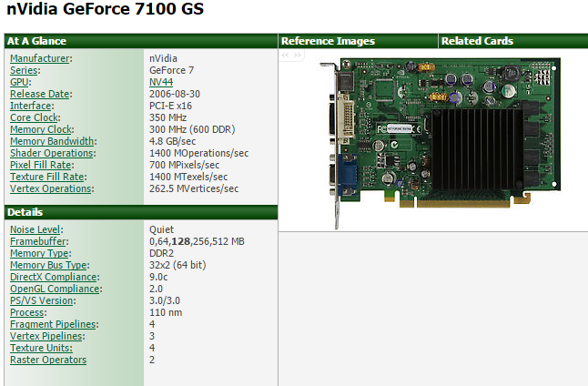Click the 110 nm process value
This screenshot has width=588, height=386.
pyautogui.click(x=166, y=312)
